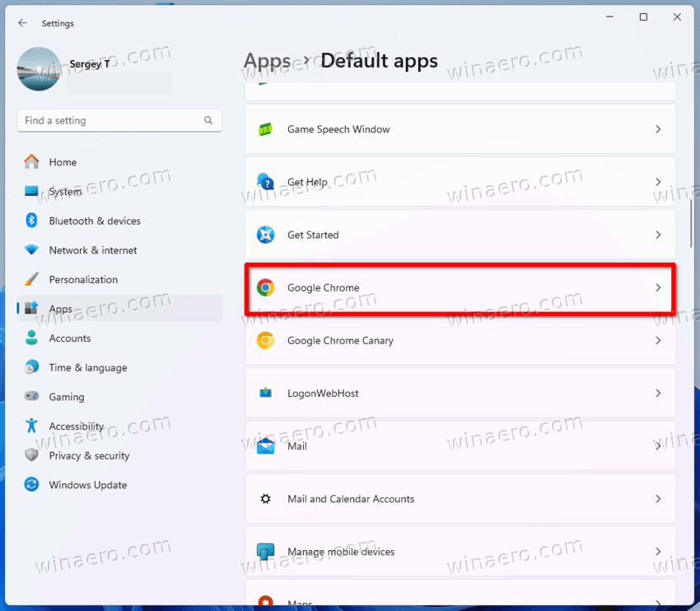Screen dimensions: 700x611
Task: Expand the LogonWebHost row chevron
Action: coord(658,393)
